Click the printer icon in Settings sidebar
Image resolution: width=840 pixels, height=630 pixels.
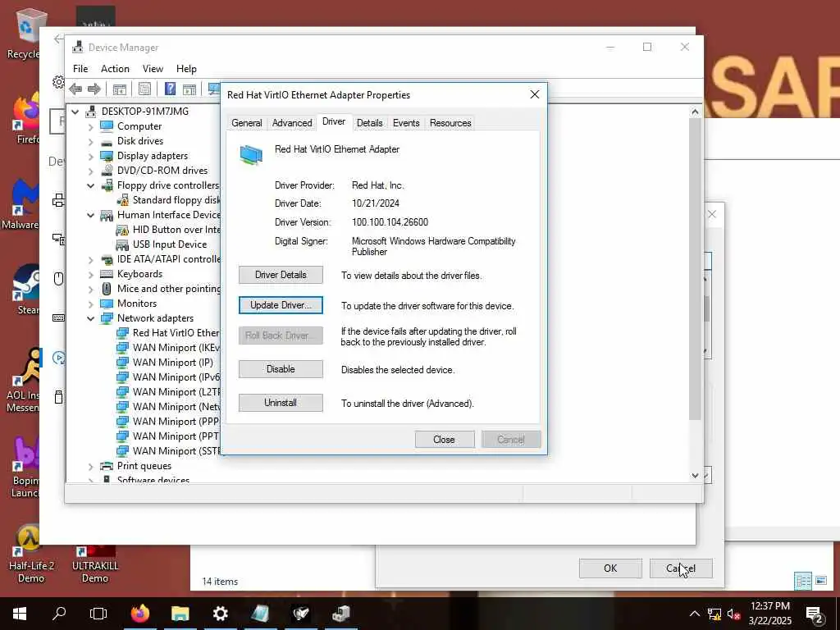(59, 200)
